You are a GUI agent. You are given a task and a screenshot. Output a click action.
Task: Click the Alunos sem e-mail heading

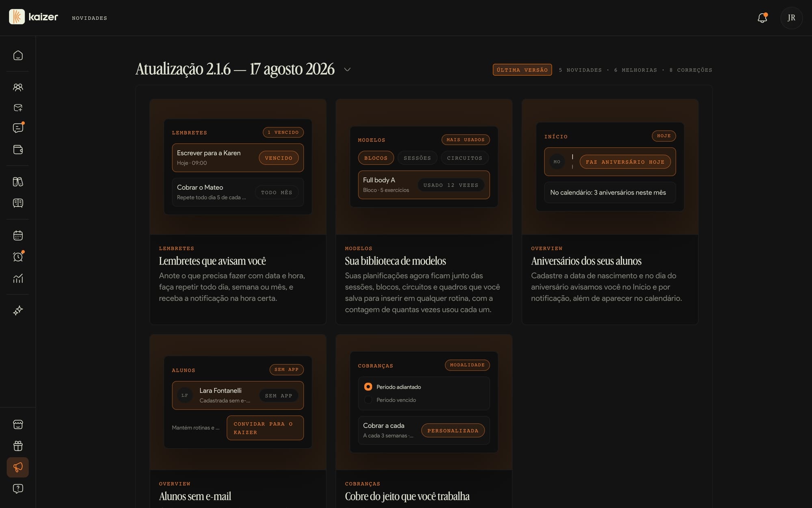pyautogui.click(x=195, y=496)
